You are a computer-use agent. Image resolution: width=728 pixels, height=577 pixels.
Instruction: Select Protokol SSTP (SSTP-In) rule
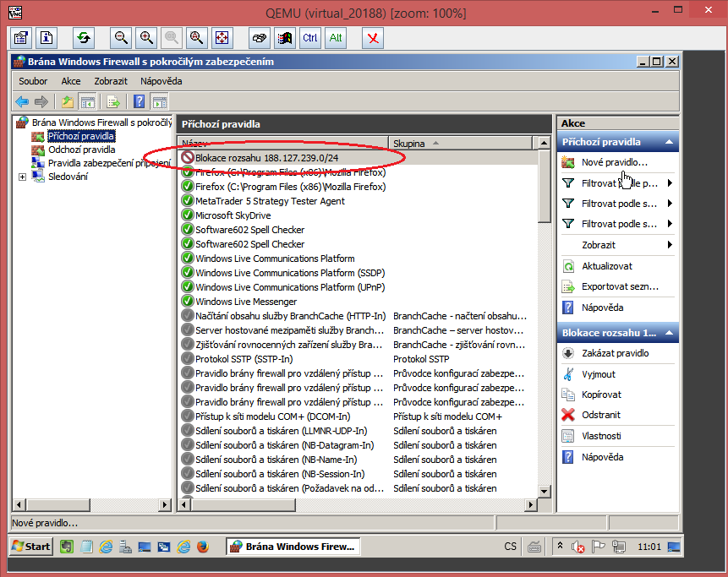click(x=244, y=359)
